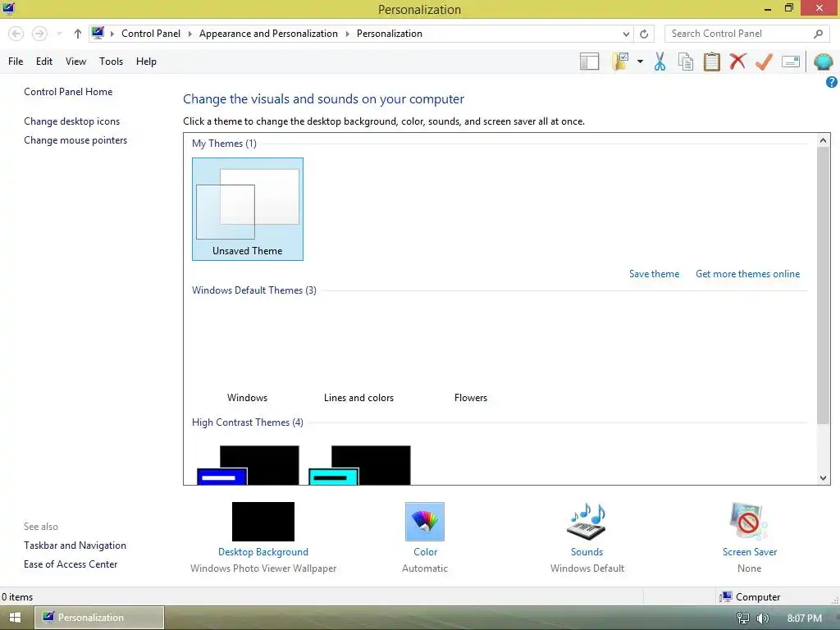Click Get more themes online
The image size is (840, 630).
(x=748, y=274)
